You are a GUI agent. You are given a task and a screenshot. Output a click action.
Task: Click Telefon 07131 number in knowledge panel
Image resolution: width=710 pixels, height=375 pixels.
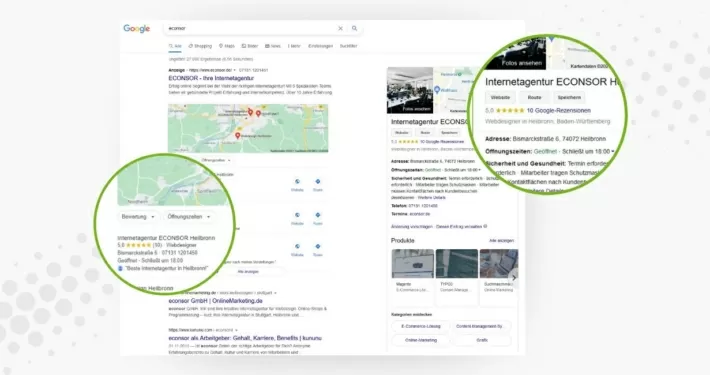click(423, 206)
